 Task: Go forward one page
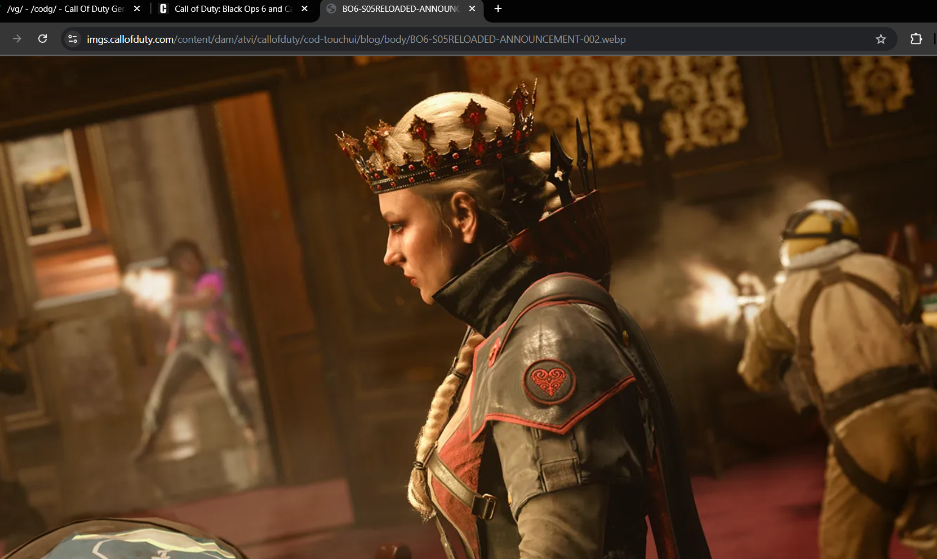(x=17, y=39)
